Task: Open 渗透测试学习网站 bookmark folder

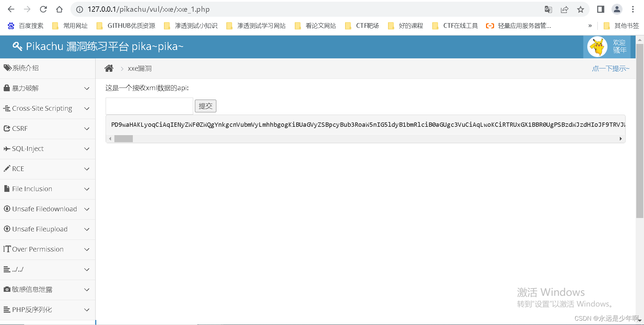Action: pyautogui.click(x=256, y=26)
